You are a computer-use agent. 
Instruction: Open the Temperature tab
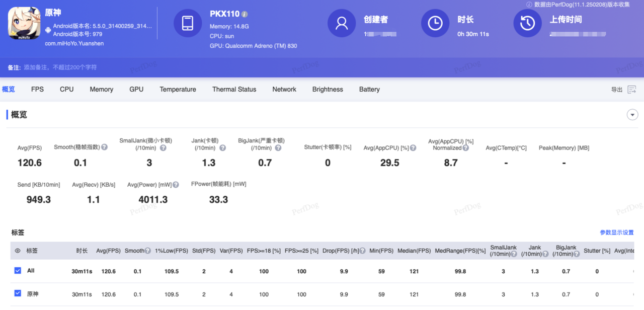pos(178,90)
